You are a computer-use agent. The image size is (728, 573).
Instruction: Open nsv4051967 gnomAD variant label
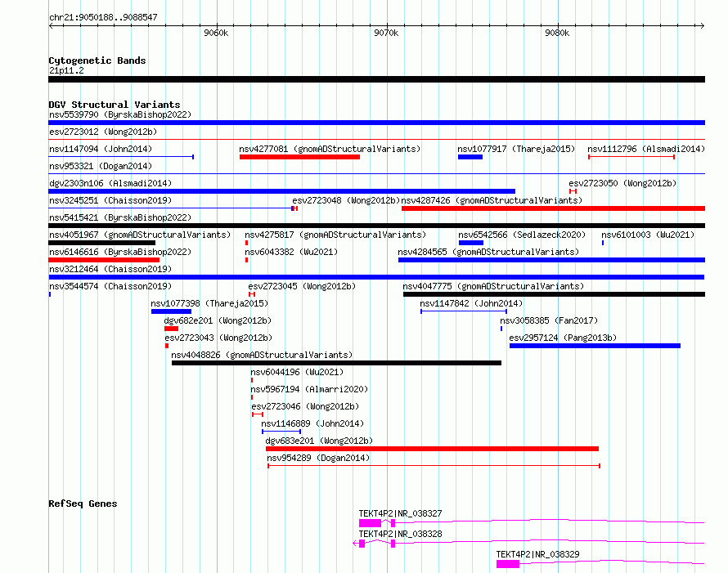click(140, 235)
